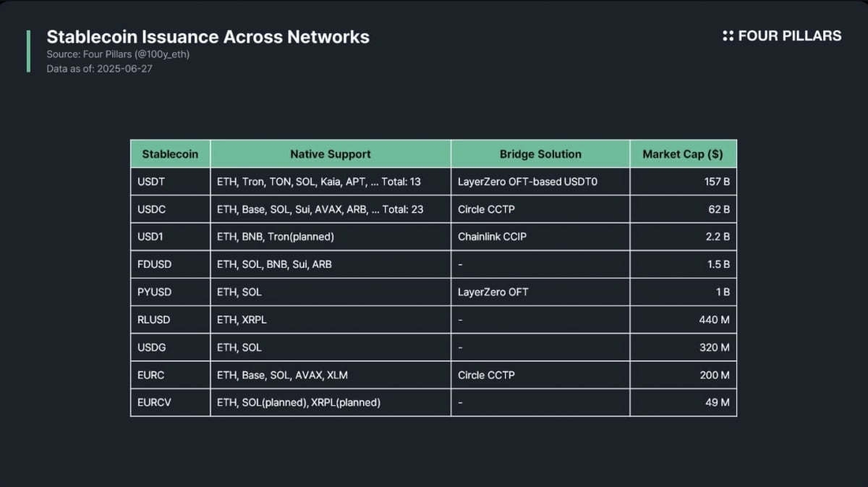The image size is (868, 487).
Task: Click the Stablecoin Issuance Across Networks title
Action: [x=208, y=37]
